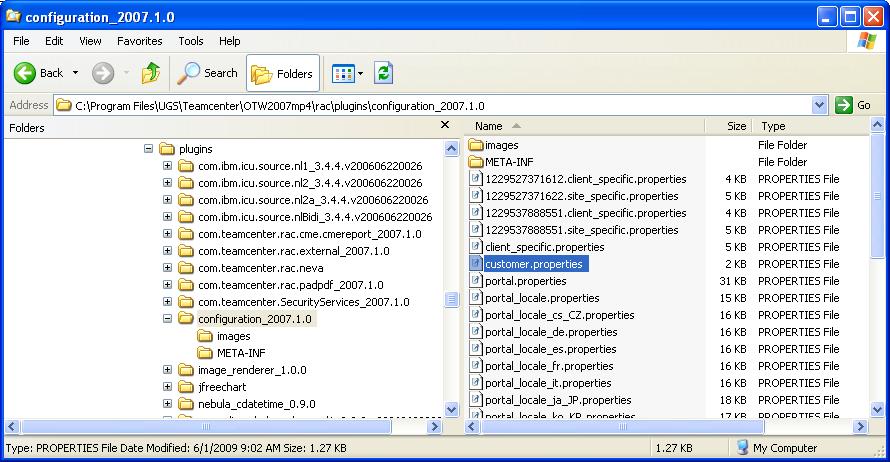Open the Tools menu
The height and width of the screenshot is (462, 890).
pyautogui.click(x=191, y=41)
